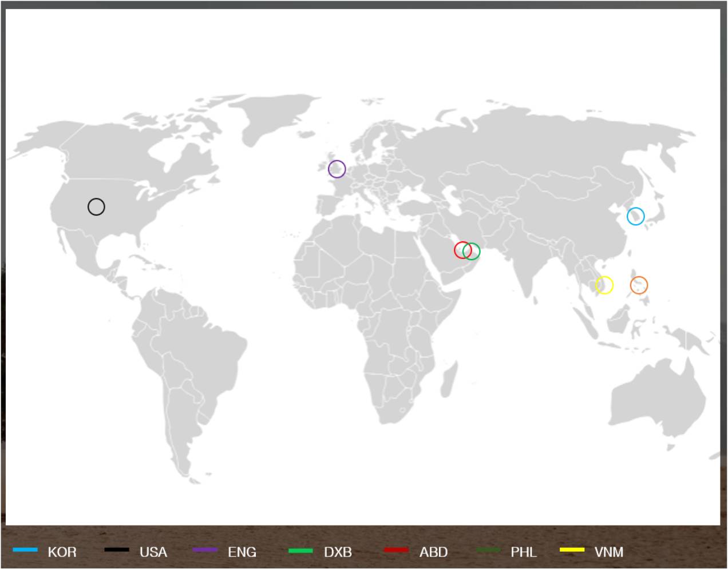Image resolution: width=728 pixels, height=569 pixels.
Task: Select the red ABD legend color line
Action: 396,550
